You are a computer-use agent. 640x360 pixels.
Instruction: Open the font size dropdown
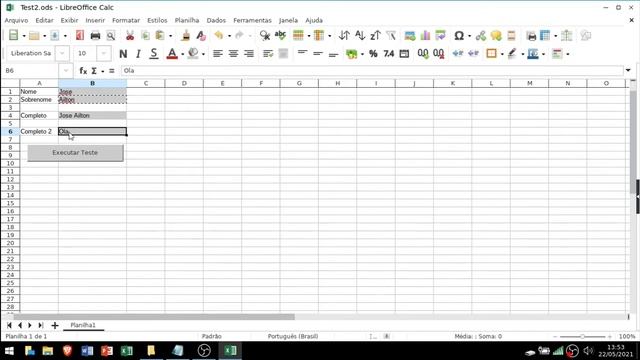(104, 53)
